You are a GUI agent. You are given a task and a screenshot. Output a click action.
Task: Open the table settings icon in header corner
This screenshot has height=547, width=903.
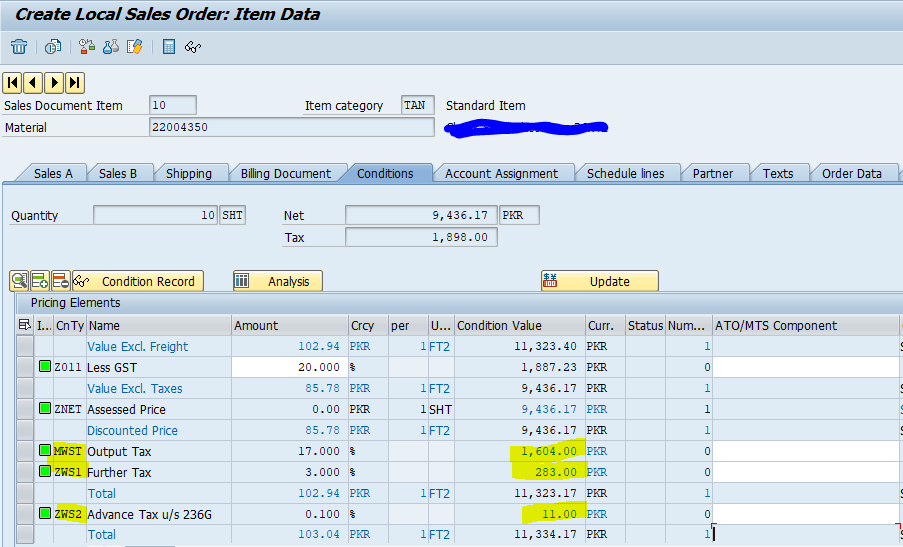click(25, 325)
